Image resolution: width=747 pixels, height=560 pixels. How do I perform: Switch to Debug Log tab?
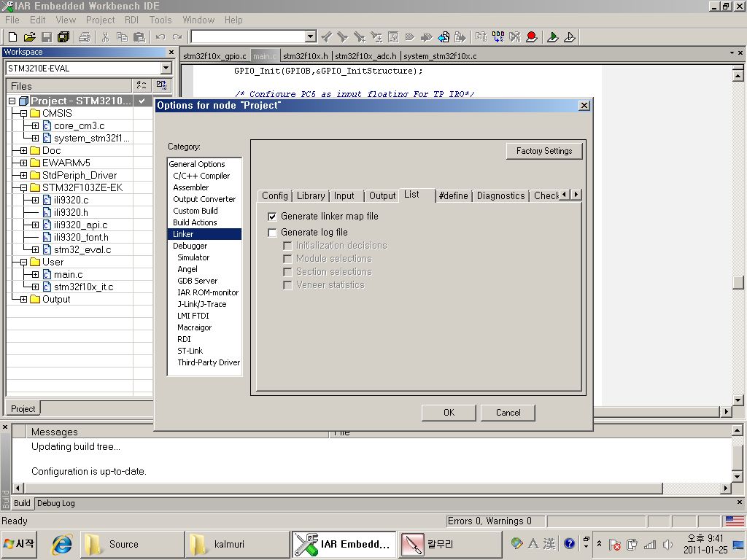point(56,503)
